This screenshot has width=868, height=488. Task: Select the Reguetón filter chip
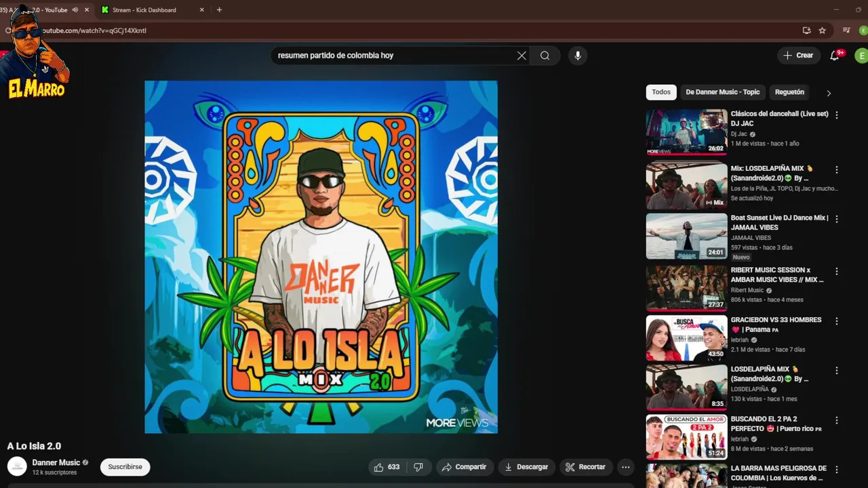[789, 92]
